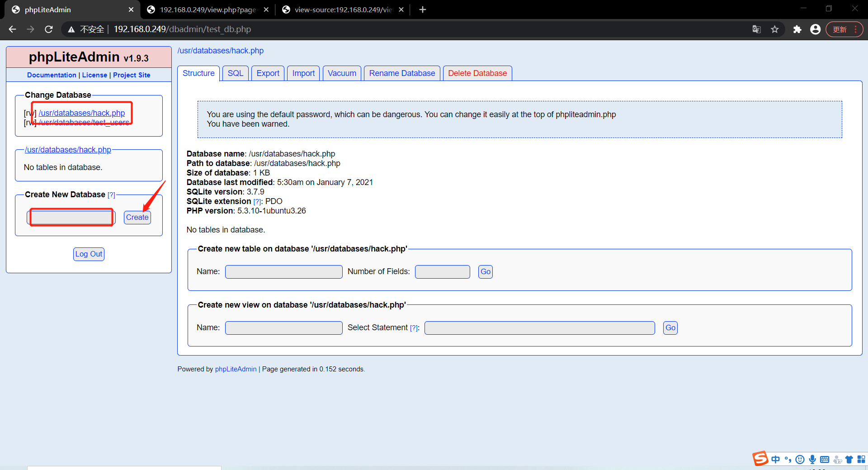
Task: Open a new browser tab with plus icon
Action: tap(423, 9)
